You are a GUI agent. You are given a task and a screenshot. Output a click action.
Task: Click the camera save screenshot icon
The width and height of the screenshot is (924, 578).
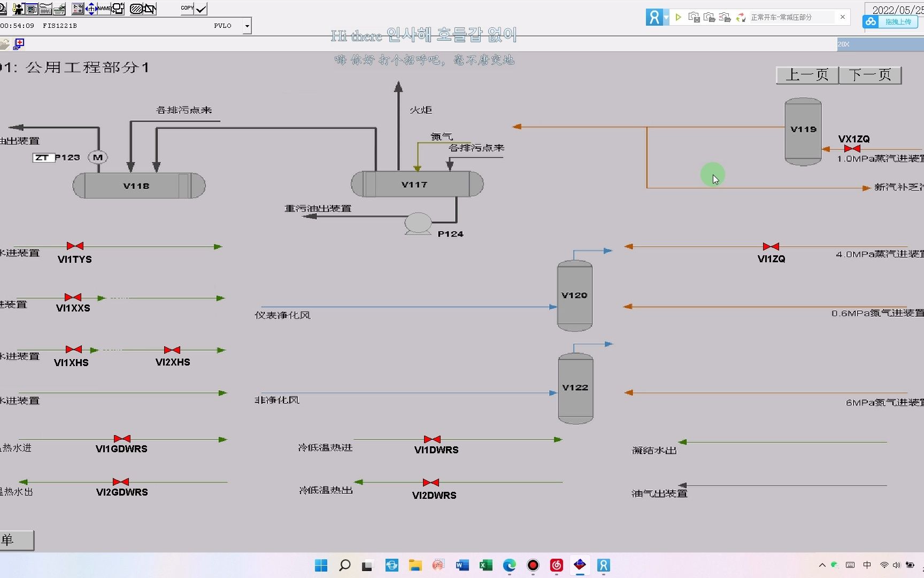(694, 17)
